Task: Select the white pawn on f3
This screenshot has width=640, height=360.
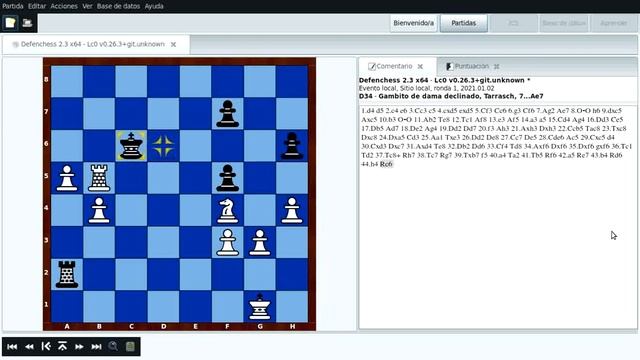Action: point(227,242)
